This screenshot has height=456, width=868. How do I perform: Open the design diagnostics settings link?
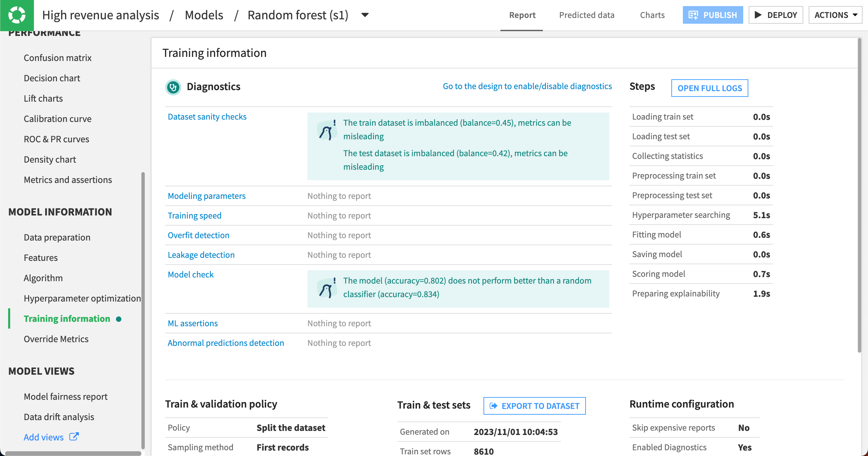(x=527, y=86)
